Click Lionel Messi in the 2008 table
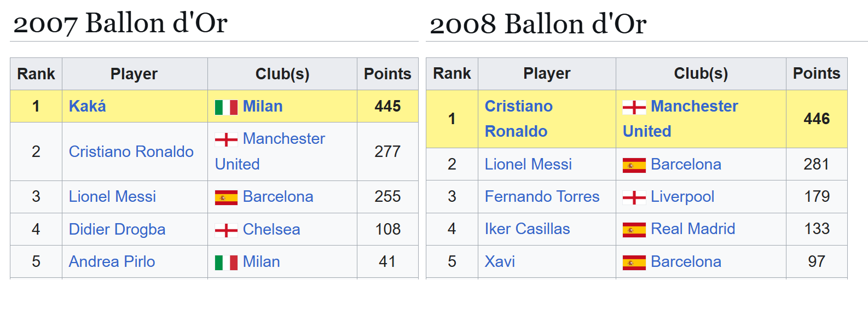Screen dimensions: 868x309 click(528, 164)
